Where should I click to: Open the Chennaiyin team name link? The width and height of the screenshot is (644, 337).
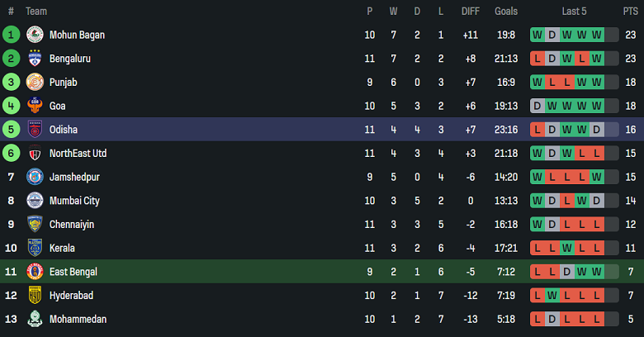pyautogui.click(x=72, y=225)
